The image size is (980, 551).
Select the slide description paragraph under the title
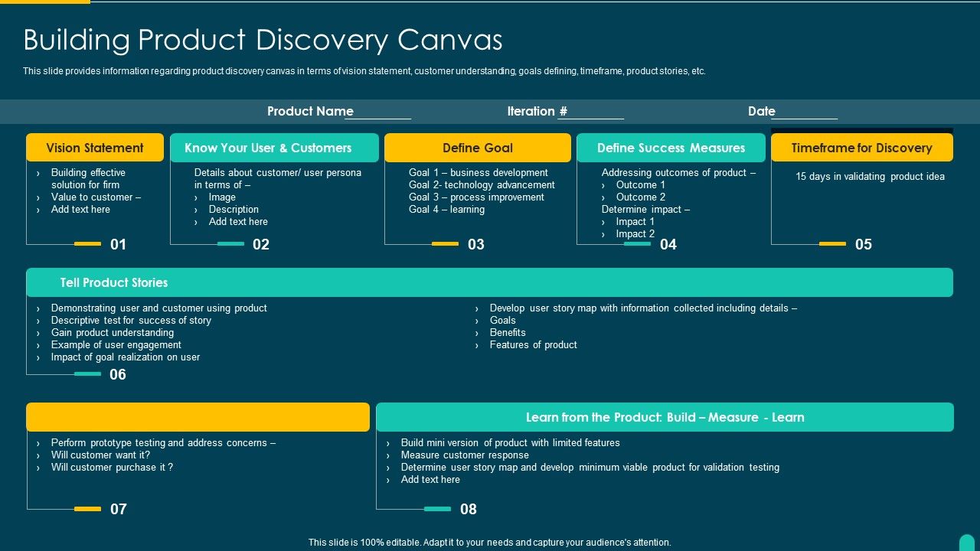click(x=364, y=71)
